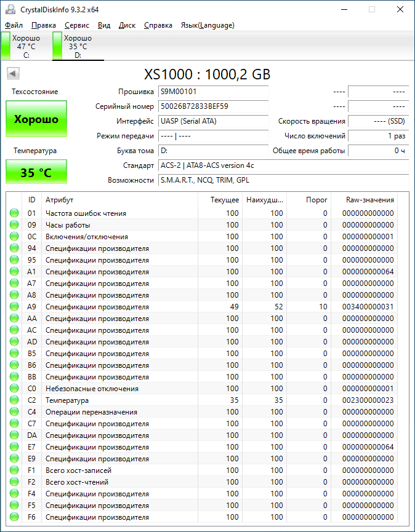Screen dimensions: 415x532
Task: Select the Включения/отключения row
Action: tap(202, 237)
